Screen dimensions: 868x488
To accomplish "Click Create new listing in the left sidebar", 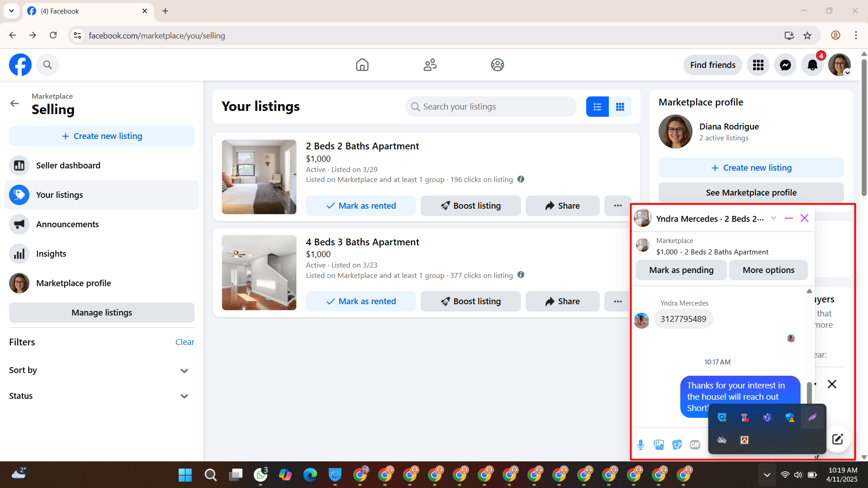I will pyautogui.click(x=102, y=136).
